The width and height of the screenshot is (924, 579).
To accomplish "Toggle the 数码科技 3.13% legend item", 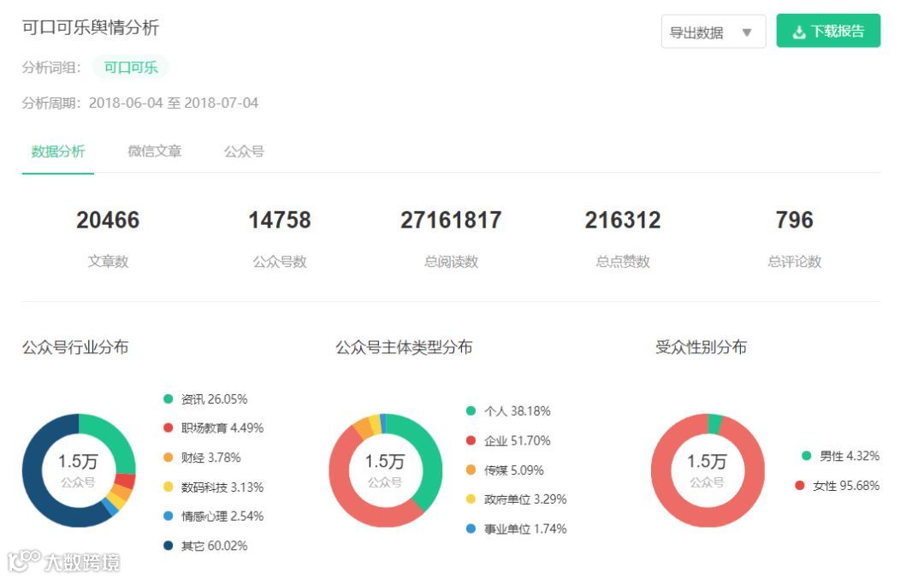I will [213, 487].
